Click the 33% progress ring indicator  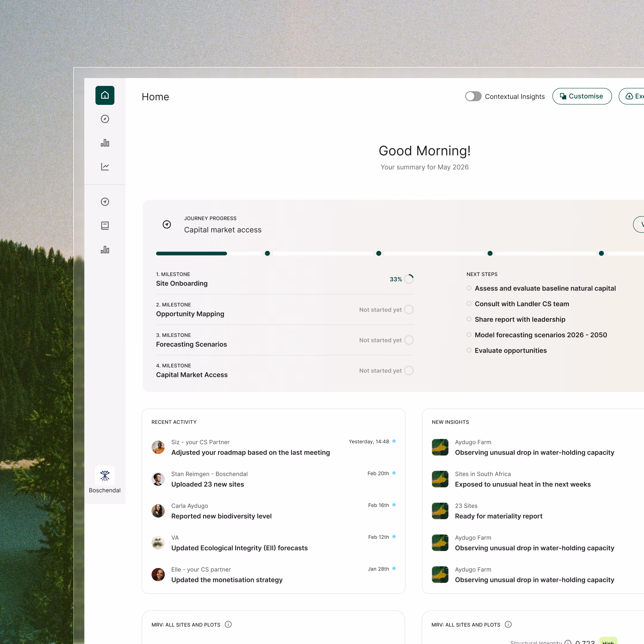409,279
